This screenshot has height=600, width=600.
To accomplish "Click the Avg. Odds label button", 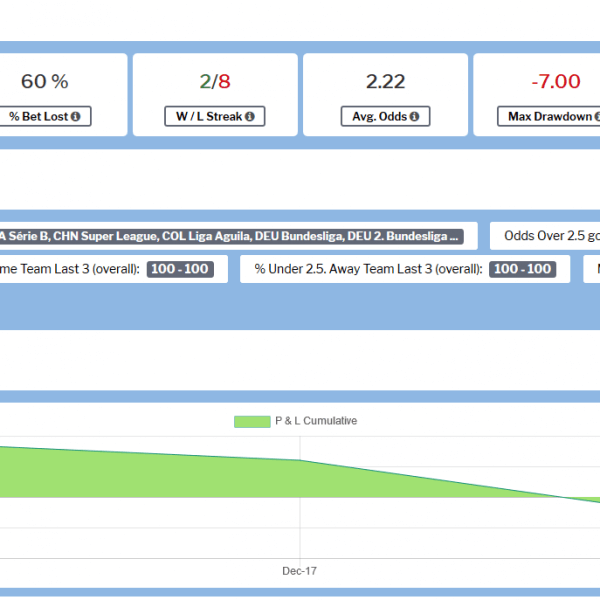I will [x=385, y=116].
